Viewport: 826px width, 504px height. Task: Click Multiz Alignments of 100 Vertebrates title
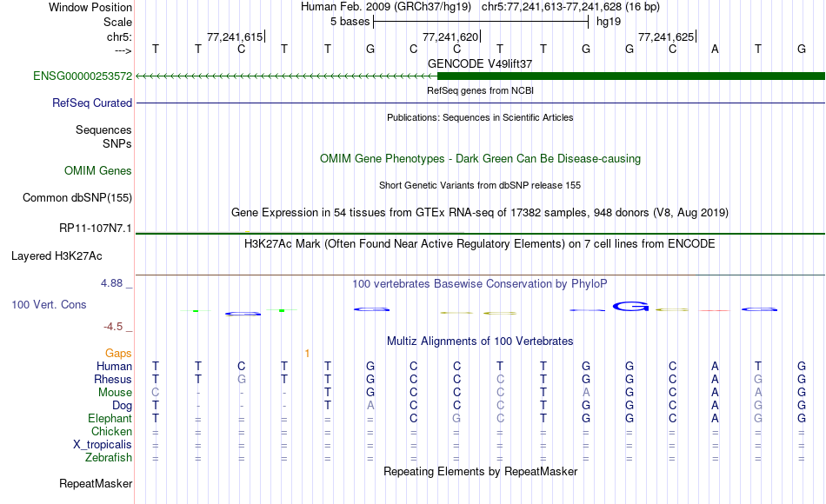tap(480, 341)
